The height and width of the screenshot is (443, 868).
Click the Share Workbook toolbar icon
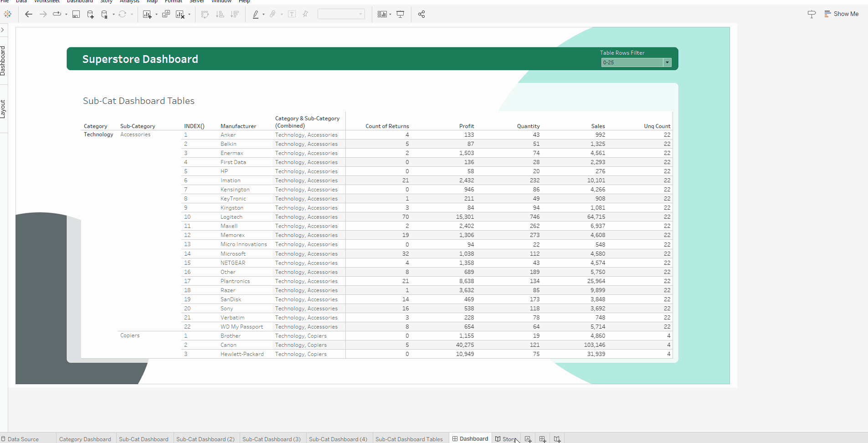coord(421,14)
